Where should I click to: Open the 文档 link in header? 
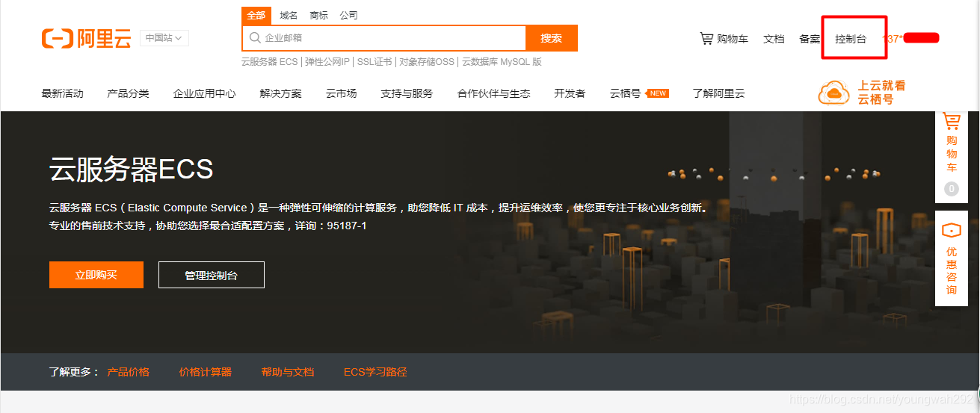774,39
